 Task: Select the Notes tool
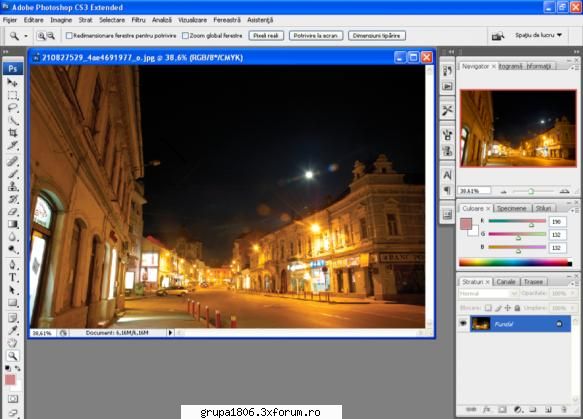pyautogui.click(x=13, y=318)
